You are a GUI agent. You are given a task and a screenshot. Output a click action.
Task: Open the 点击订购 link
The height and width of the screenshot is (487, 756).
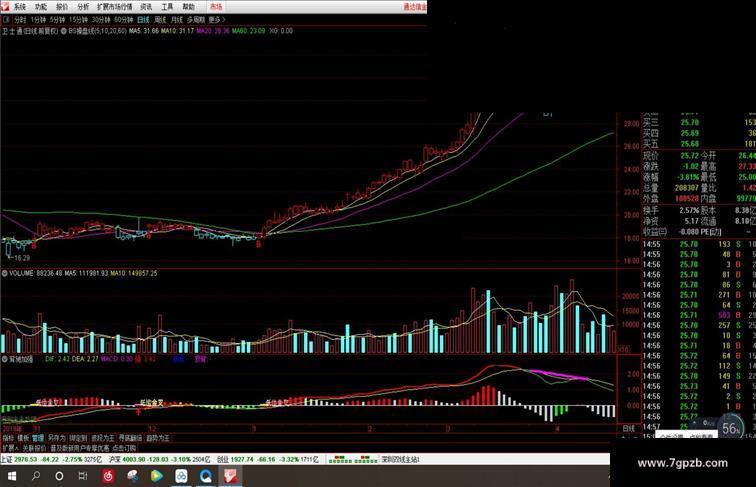(x=124, y=448)
